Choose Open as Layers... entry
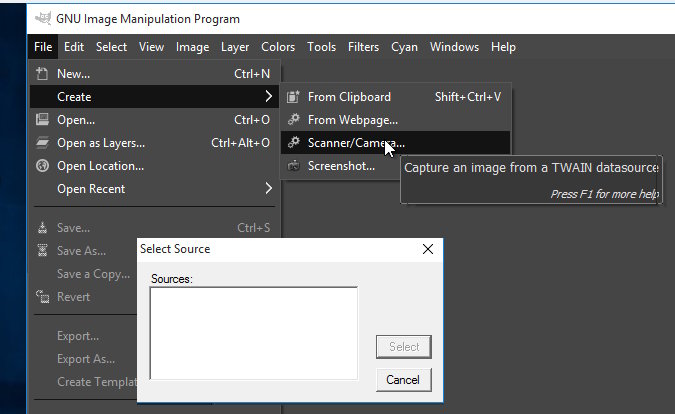The height and width of the screenshot is (414, 675). tap(155, 142)
